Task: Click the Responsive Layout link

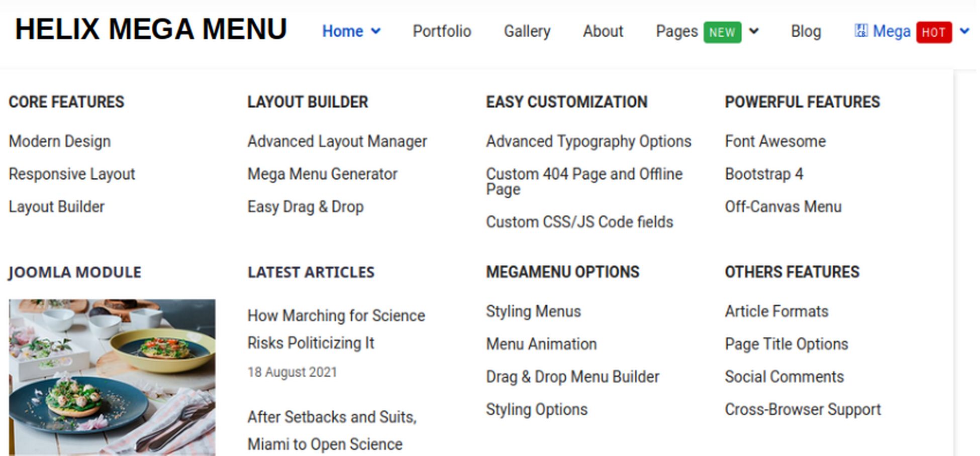Action: pos(72,174)
